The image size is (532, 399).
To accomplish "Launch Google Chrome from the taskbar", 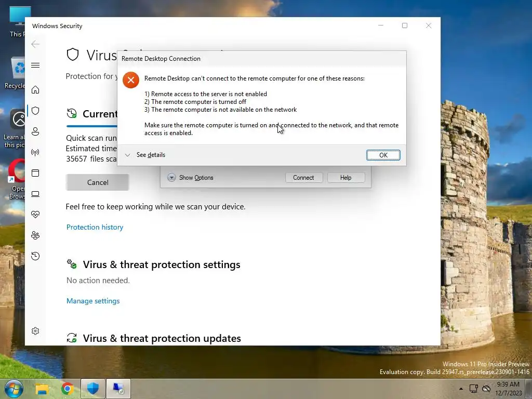I will click(x=68, y=389).
